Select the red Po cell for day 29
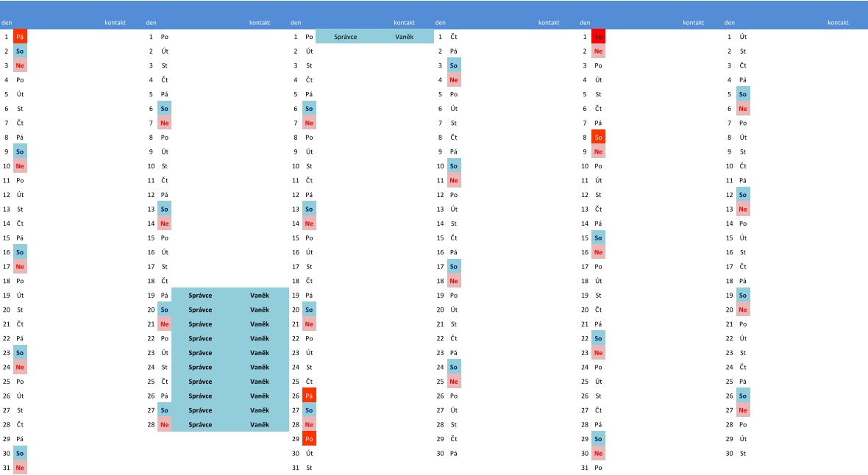Image resolution: width=868 pixels, height=475 pixels. pos(310,439)
